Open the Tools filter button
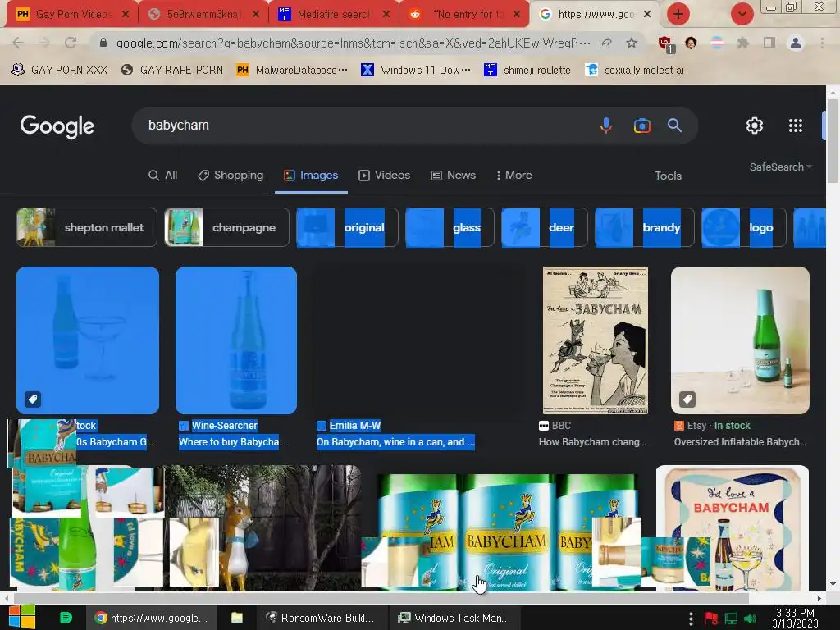 point(668,176)
